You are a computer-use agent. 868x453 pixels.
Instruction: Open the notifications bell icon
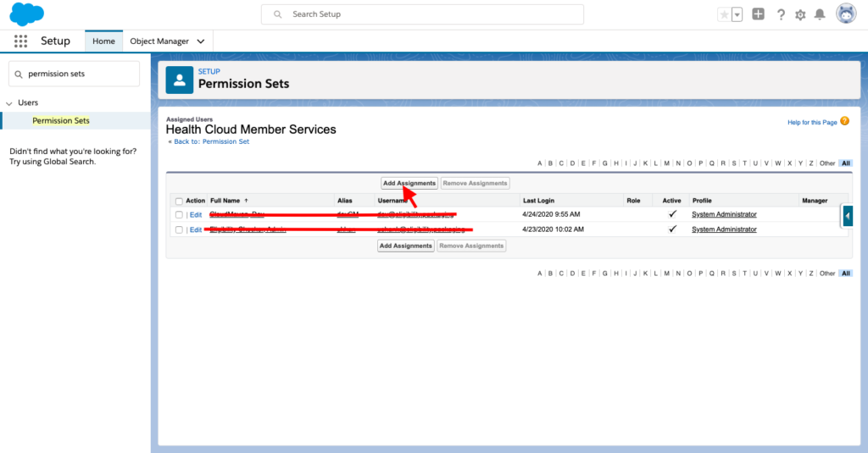(820, 15)
